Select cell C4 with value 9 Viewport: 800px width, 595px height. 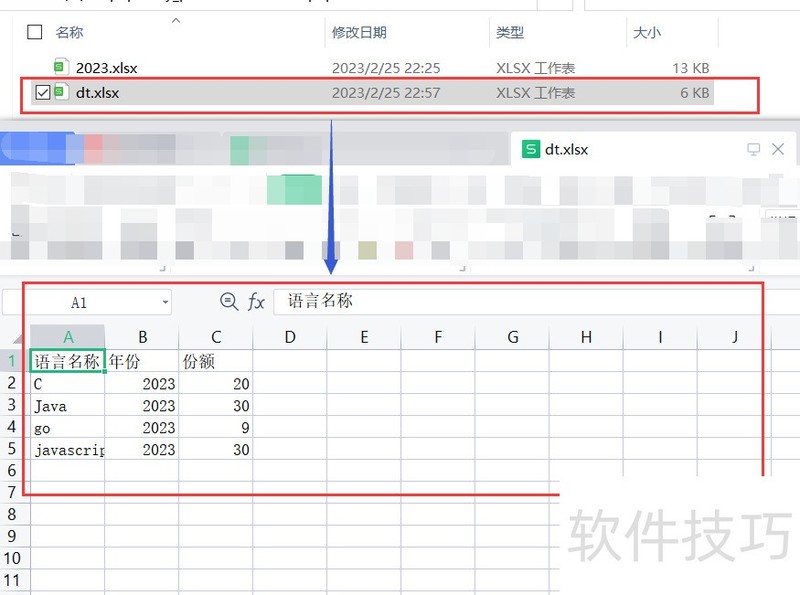coord(216,428)
